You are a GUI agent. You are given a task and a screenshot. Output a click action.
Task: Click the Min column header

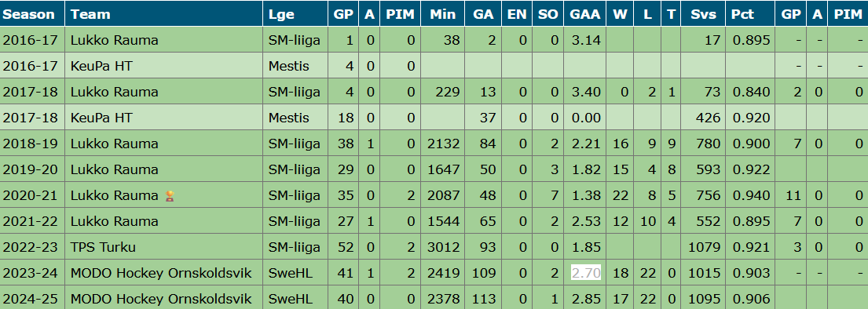click(x=442, y=14)
